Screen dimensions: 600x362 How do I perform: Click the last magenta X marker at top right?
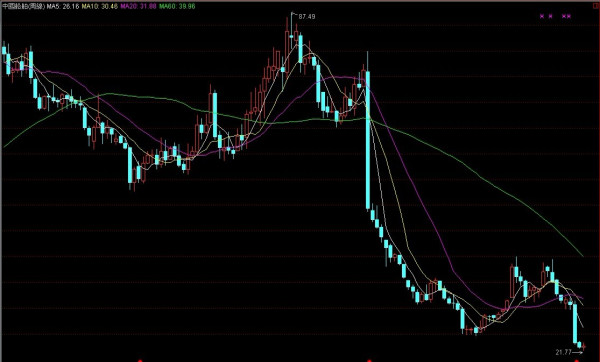[569, 16]
